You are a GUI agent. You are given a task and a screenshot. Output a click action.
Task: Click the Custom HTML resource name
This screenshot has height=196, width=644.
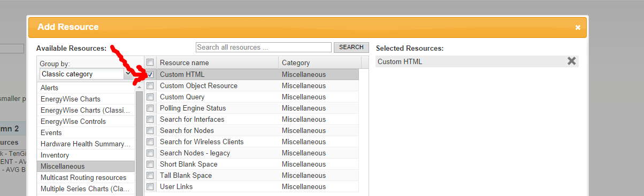(x=182, y=75)
